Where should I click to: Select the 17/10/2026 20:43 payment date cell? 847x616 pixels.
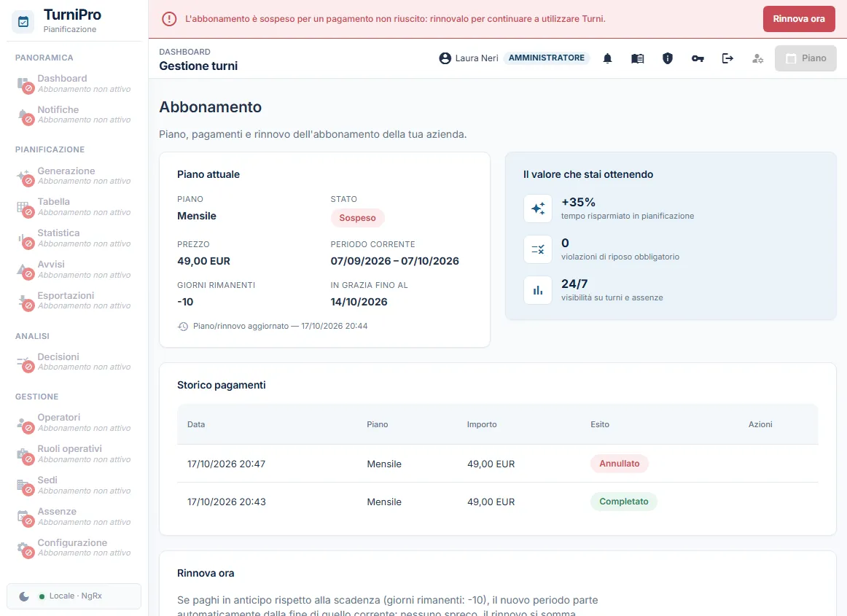[x=227, y=502]
